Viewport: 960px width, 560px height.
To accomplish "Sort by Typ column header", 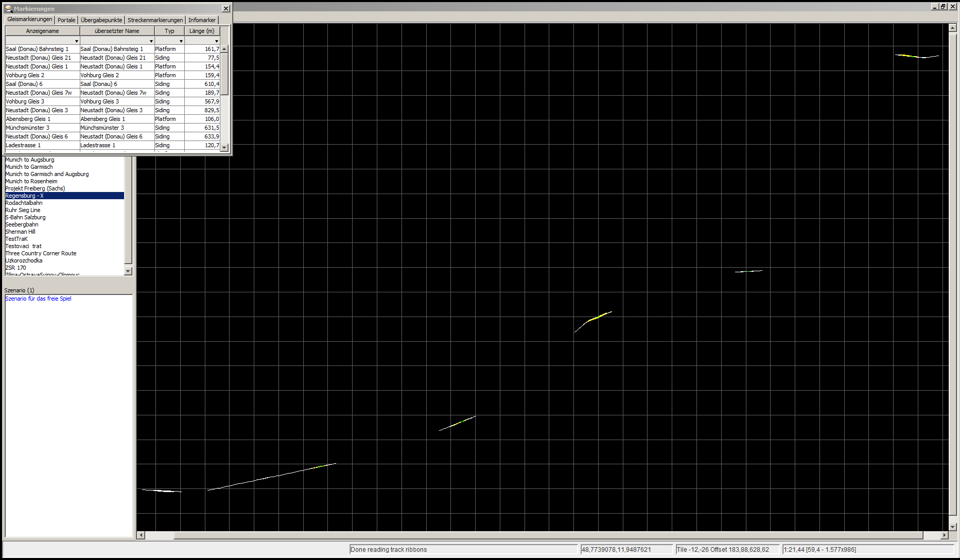I will pyautogui.click(x=169, y=31).
